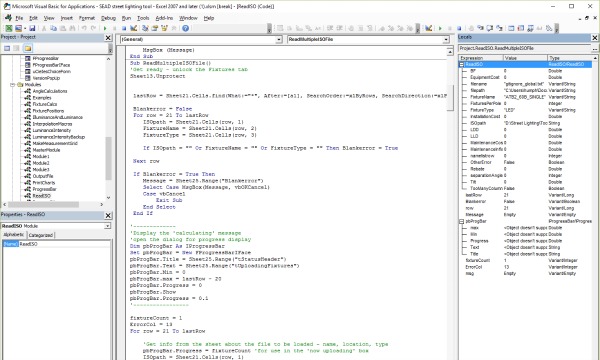Click the FixtureName row in the Locals window
Image resolution: width=600 pixels, height=360 pixels.
coord(526,97)
